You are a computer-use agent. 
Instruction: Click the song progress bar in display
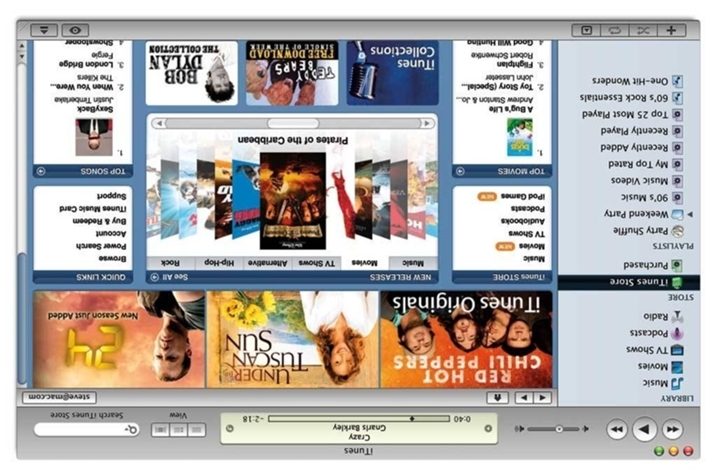tap(359, 419)
